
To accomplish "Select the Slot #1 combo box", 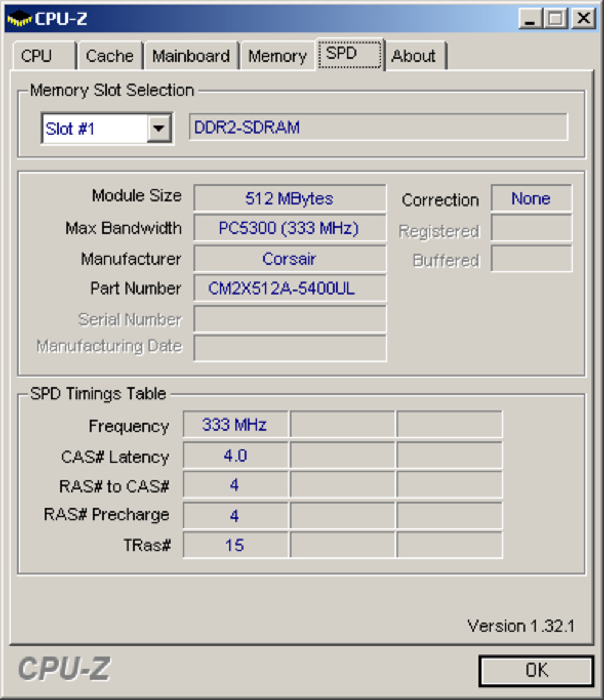I will [107, 129].
